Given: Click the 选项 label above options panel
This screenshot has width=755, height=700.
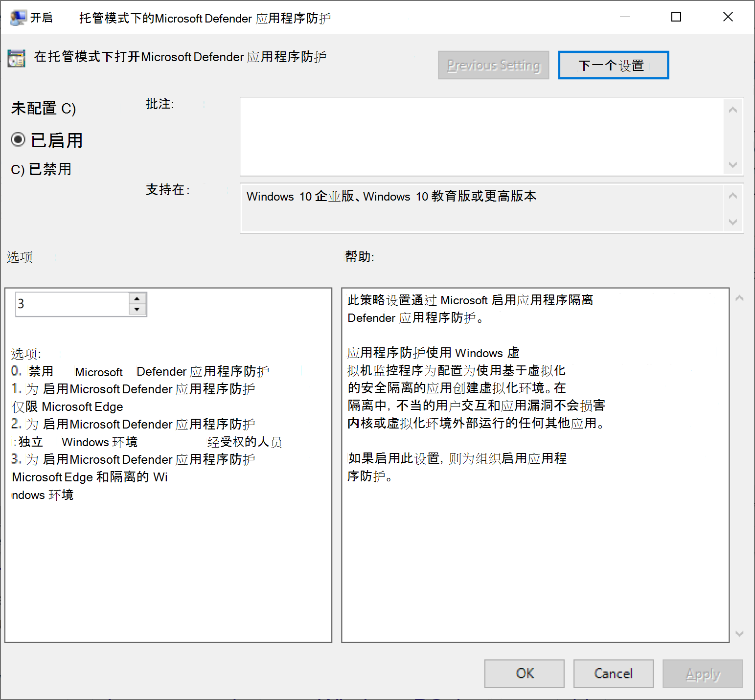Looking at the screenshot, I should click(x=20, y=257).
